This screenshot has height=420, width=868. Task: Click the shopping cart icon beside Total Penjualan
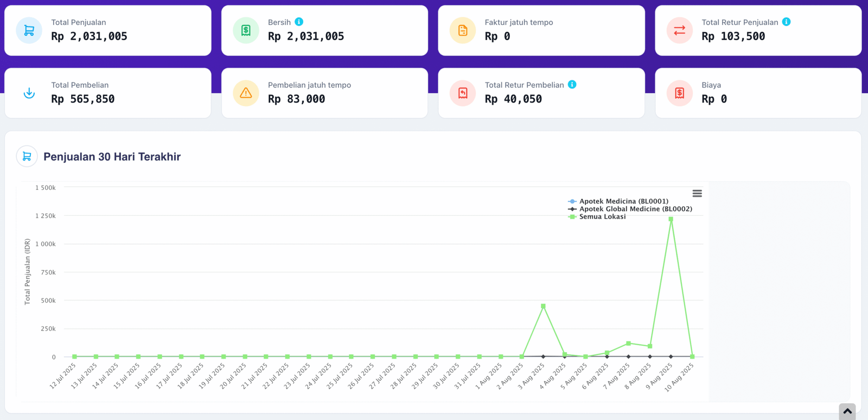[x=29, y=30]
